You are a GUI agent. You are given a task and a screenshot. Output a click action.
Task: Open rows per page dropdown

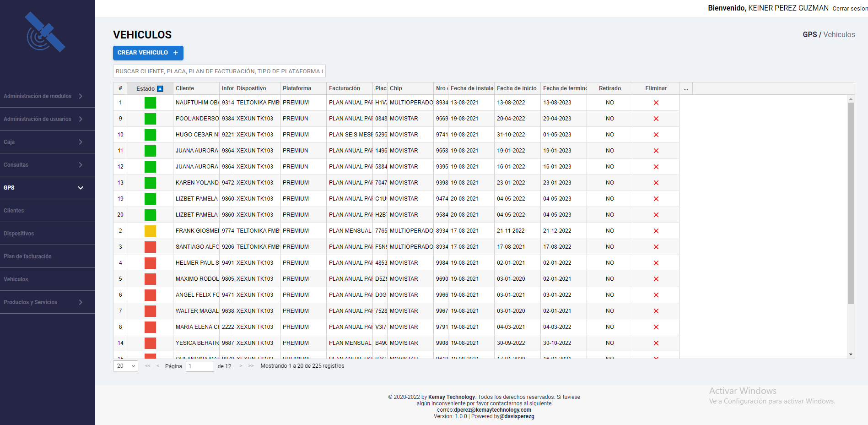(x=125, y=366)
